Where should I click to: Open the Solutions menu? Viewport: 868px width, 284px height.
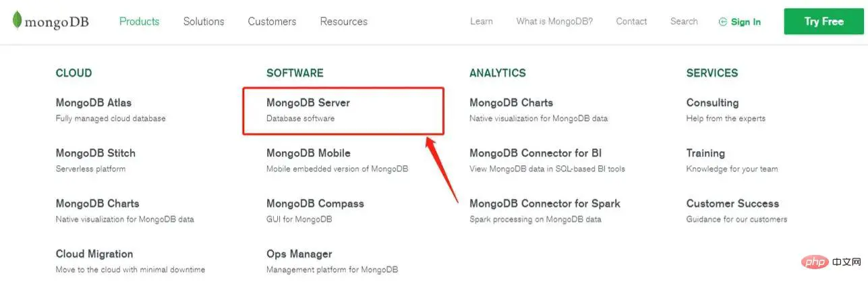204,22
